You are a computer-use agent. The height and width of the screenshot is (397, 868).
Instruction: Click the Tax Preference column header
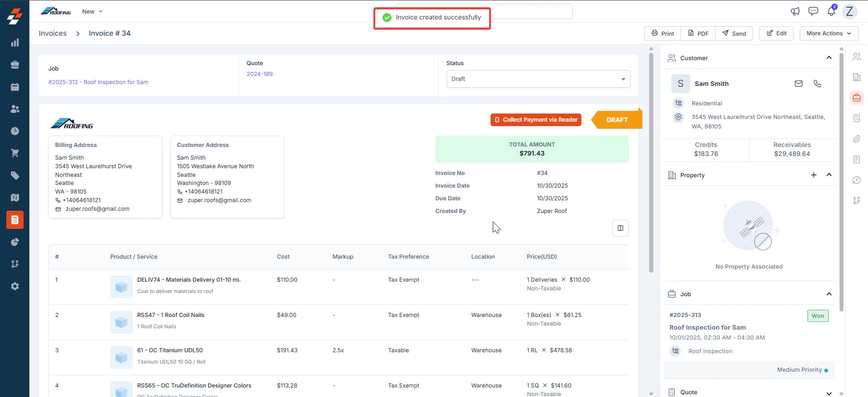[x=408, y=257]
